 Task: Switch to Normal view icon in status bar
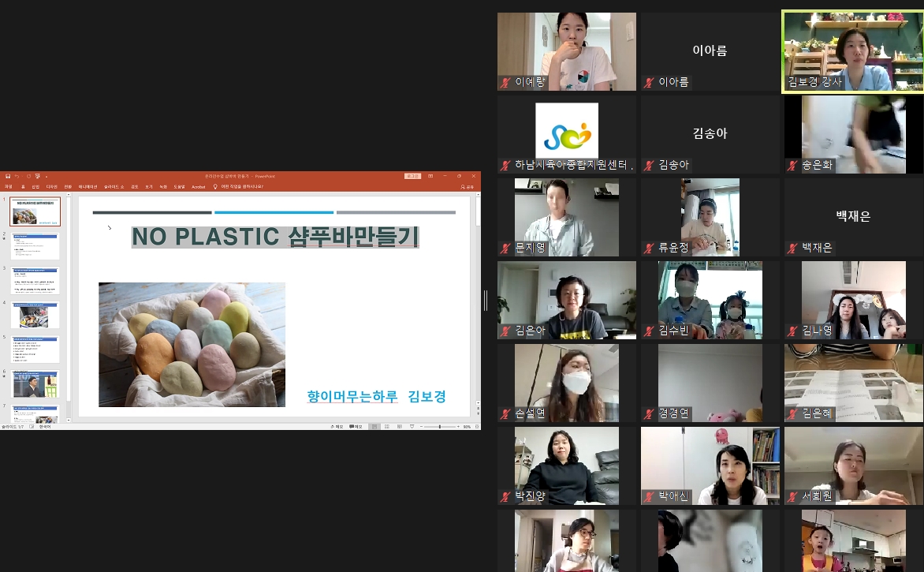[374, 426]
